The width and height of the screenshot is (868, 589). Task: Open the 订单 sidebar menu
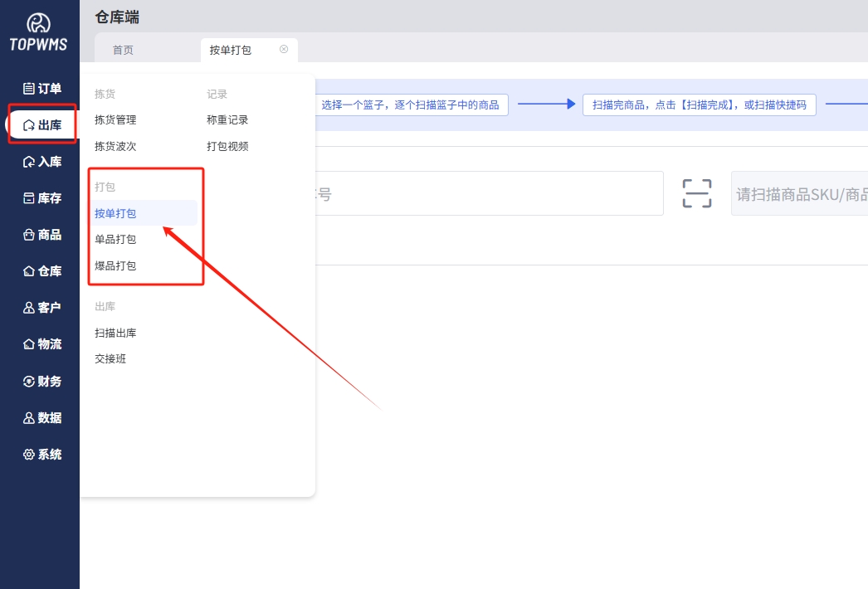point(42,89)
